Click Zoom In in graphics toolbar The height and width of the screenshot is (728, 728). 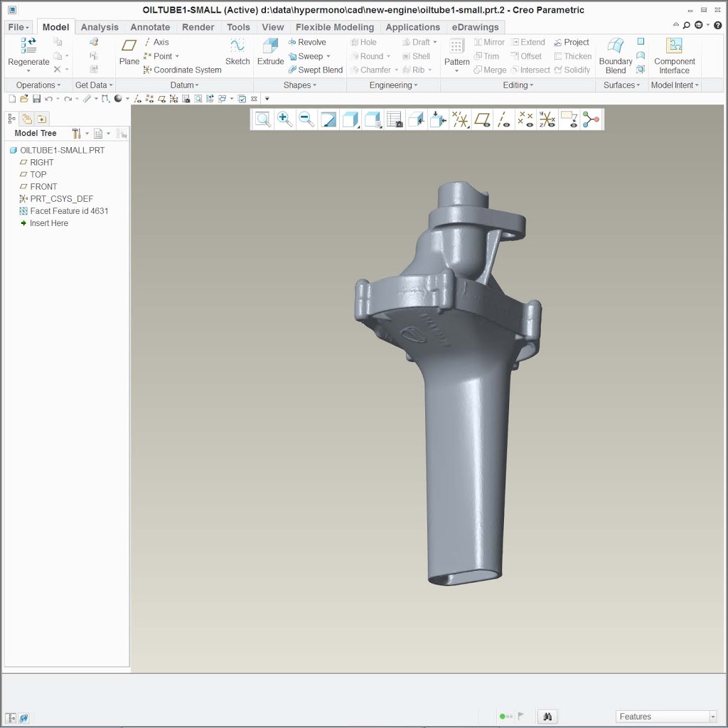[x=285, y=119]
